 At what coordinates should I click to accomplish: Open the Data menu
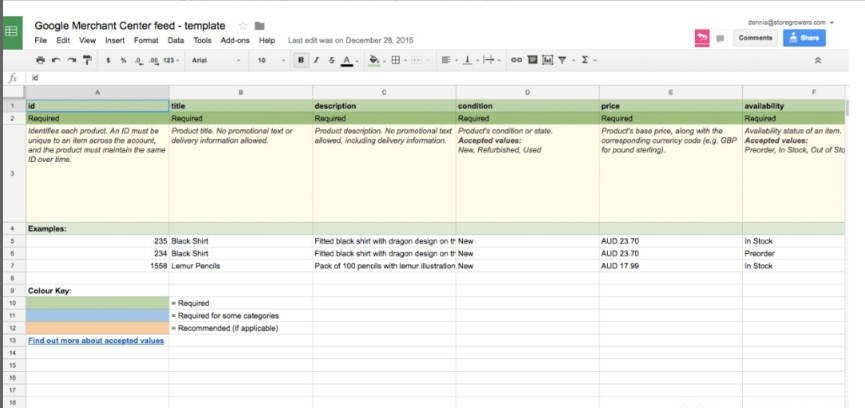click(x=176, y=40)
